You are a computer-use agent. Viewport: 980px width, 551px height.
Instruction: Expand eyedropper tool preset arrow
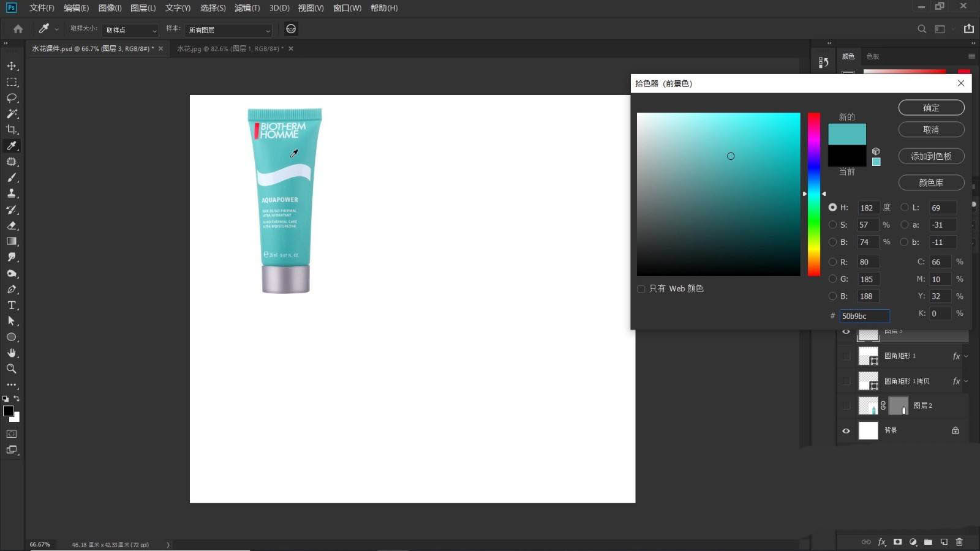click(x=56, y=29)
